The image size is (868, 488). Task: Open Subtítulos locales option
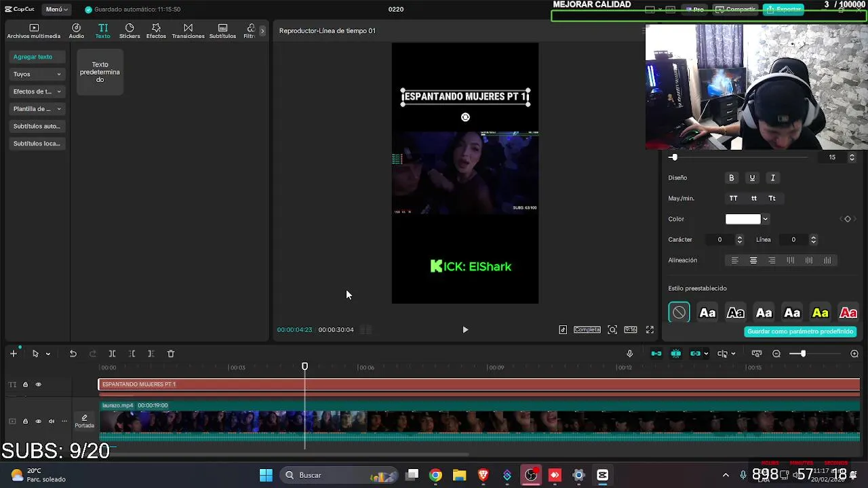click(x=37, y=144)
